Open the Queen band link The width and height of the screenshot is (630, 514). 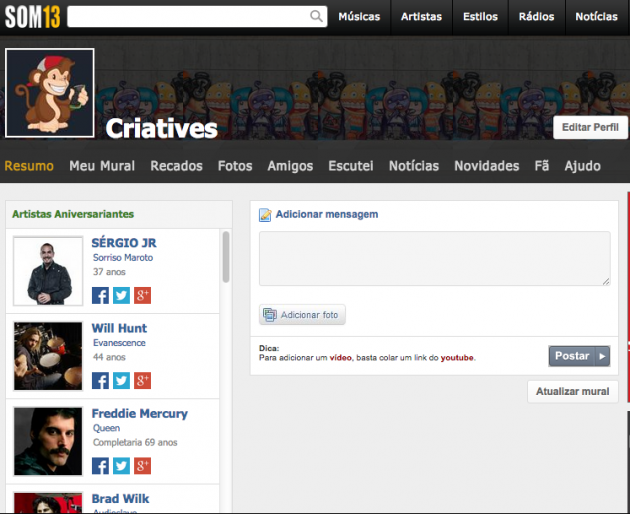pos(106,428)
